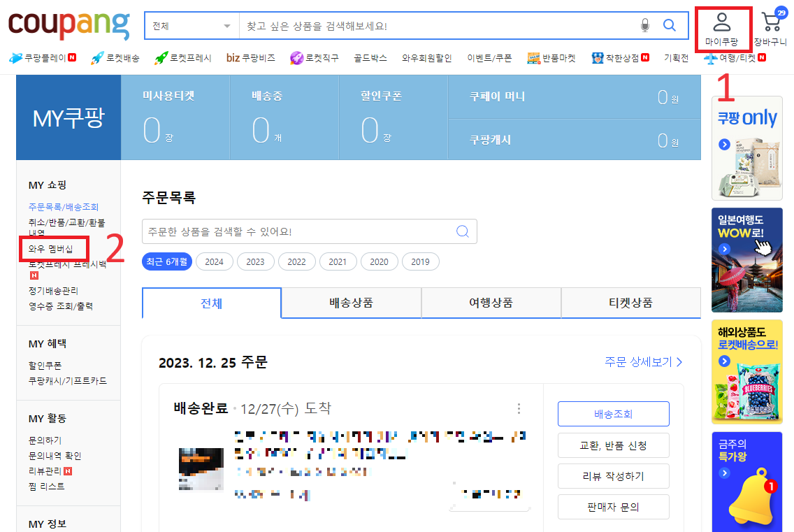View 미사용티켓 count

(x=175, y=117)
